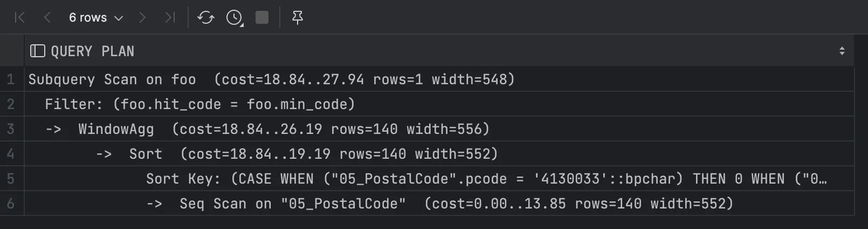Select the row number 1 gutter
The width and height of the screenshot is (868, 229).
[11, 79]
